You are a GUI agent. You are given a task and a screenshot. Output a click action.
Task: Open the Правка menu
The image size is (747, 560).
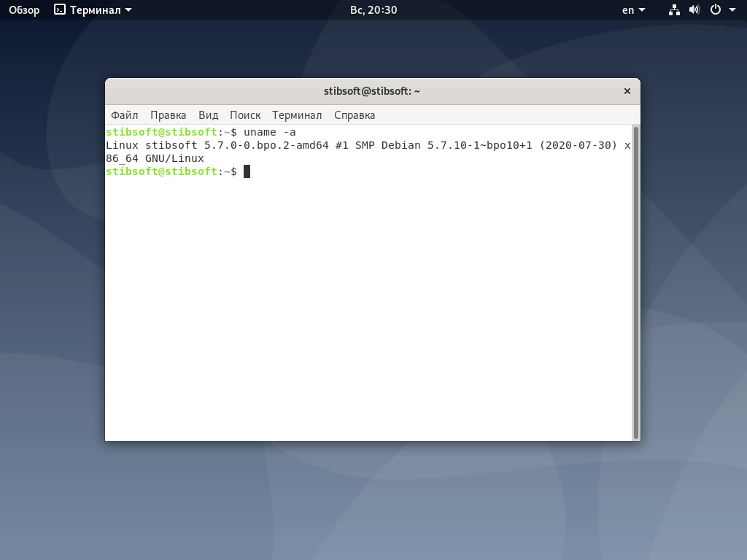(169, 115)
